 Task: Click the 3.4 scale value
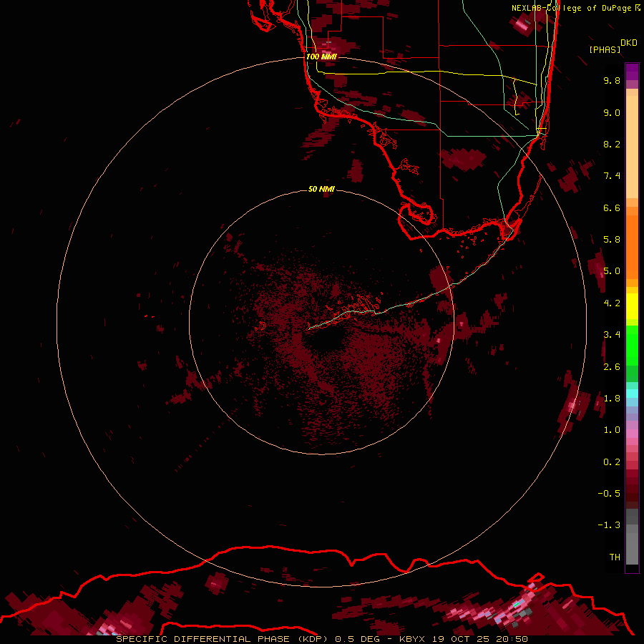click(x=612, y=335)
